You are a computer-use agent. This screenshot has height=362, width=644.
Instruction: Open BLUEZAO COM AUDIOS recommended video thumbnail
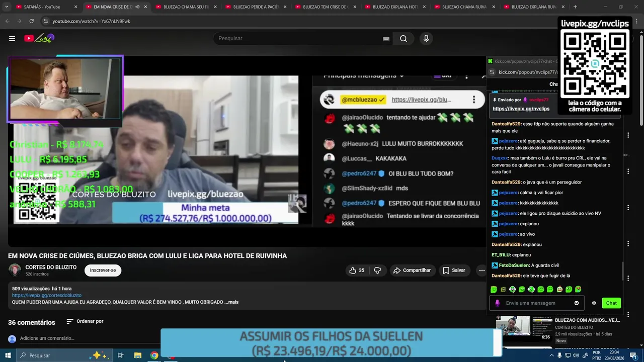[x=524, y=329]
